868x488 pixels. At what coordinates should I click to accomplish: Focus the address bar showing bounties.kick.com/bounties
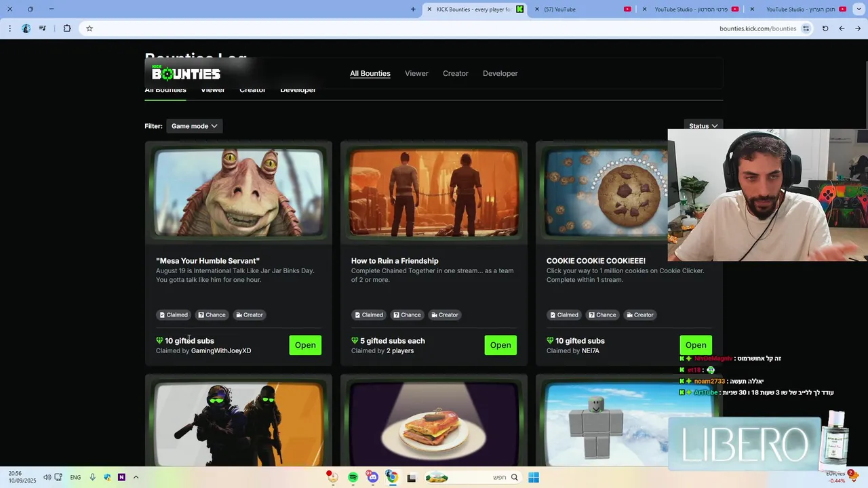coord(448,28)
